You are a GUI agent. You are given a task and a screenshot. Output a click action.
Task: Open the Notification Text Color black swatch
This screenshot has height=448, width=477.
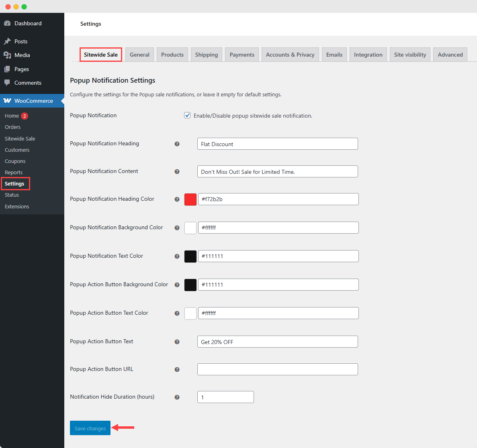tap(190, 257)
